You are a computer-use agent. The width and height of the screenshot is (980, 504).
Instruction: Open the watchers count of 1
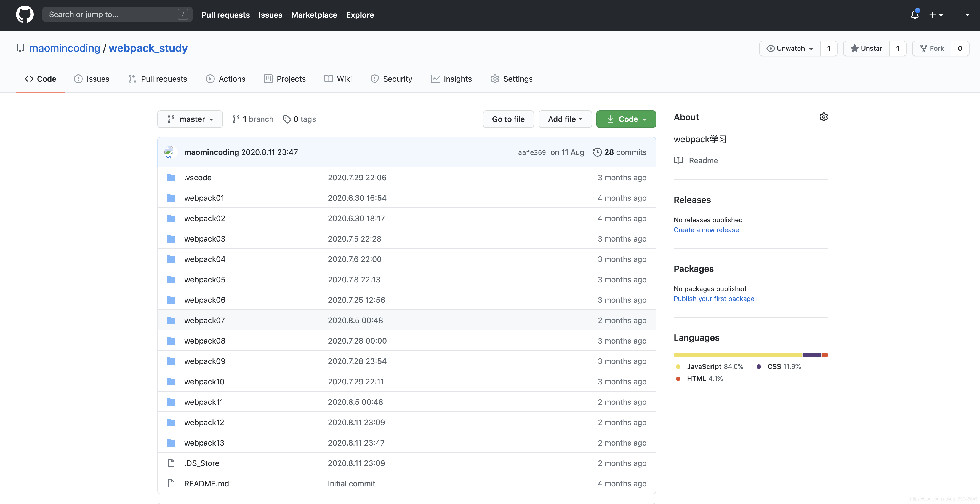point(829,48)
